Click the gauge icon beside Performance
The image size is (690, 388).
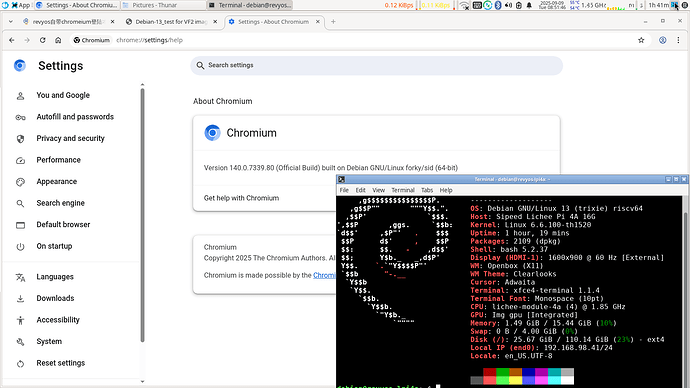[20, 161]
